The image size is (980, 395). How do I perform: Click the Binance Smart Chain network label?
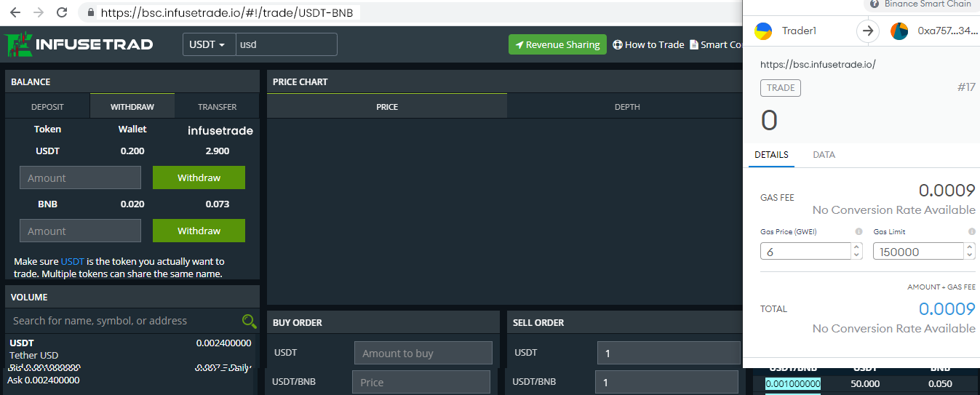[x=927, y=4]
